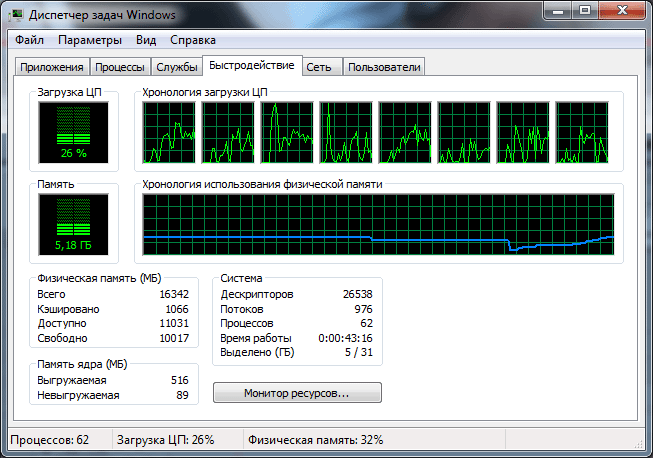Click the Всего value 16342
Screen dimensions: 653x458
174,294
